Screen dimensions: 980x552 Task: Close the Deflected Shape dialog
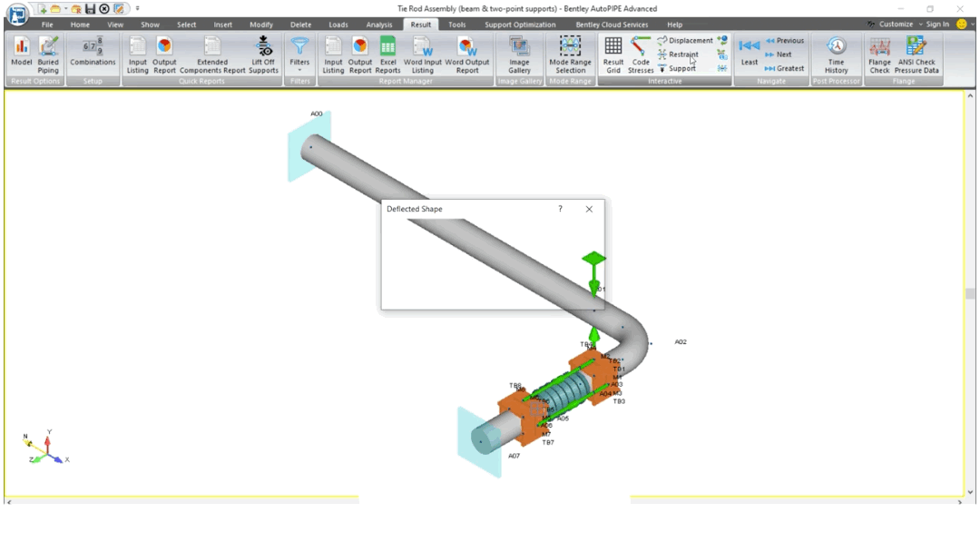(x=589, y=209)
